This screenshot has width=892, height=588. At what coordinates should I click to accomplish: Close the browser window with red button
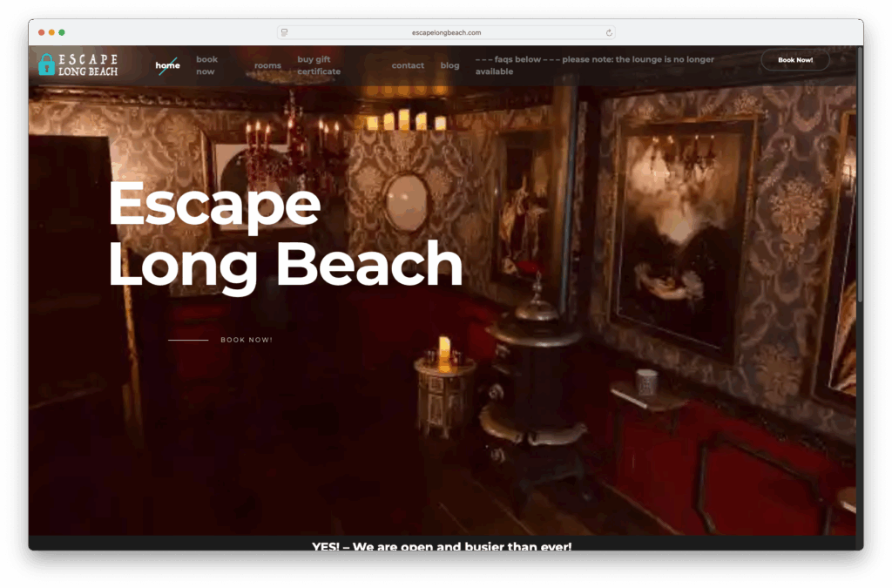pyautogui.click(x=42, y=32)
